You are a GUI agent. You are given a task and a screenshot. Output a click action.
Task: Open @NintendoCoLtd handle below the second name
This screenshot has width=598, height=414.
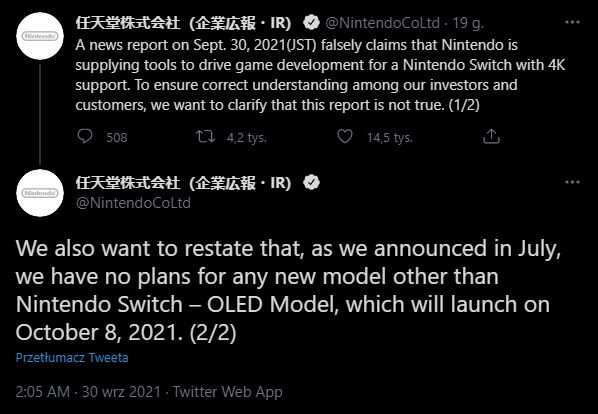coord(133,203)
